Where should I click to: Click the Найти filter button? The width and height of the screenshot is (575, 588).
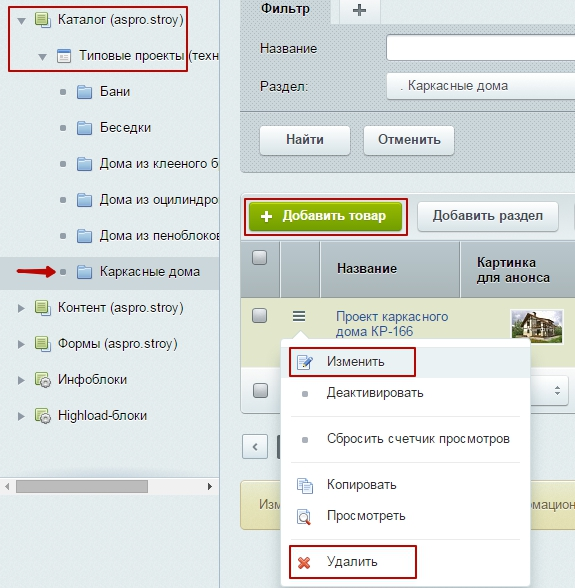305,140
